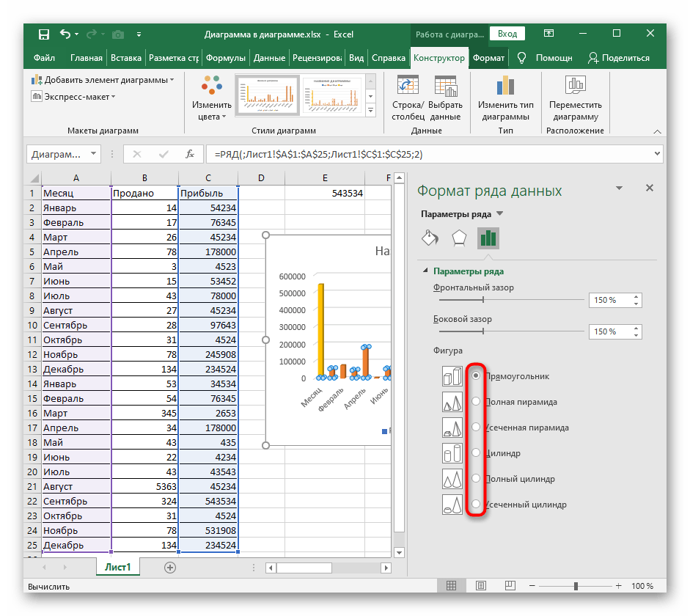Switch to the Главная tab

coord(87,58)
